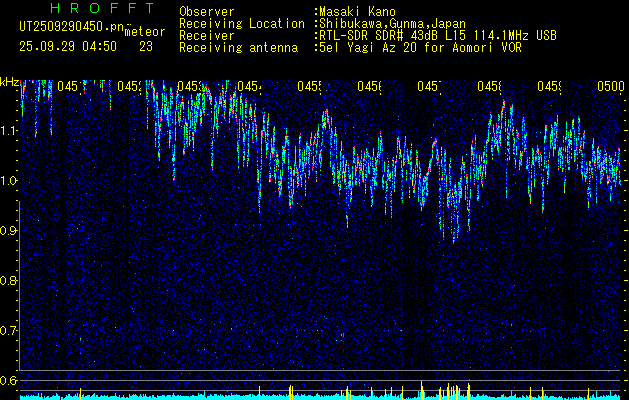
Task: Click the 0.9 kHz frequency axis tick
Action: point(9,231)
